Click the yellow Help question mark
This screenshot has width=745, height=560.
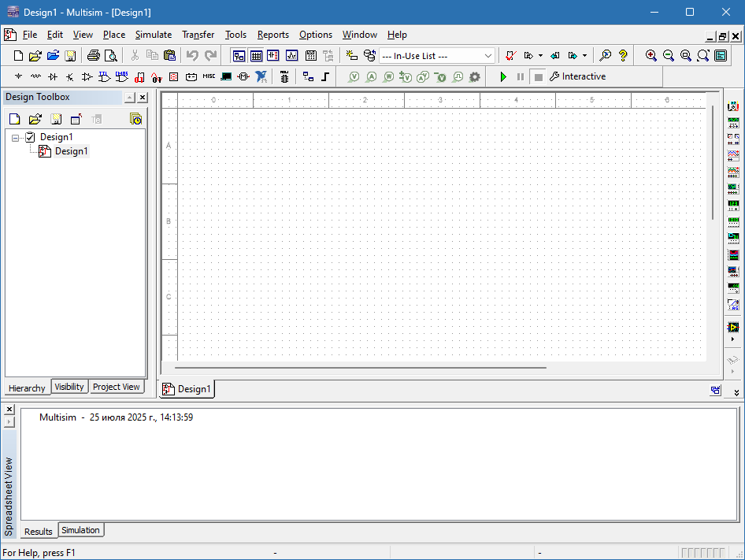click(623, 56)
